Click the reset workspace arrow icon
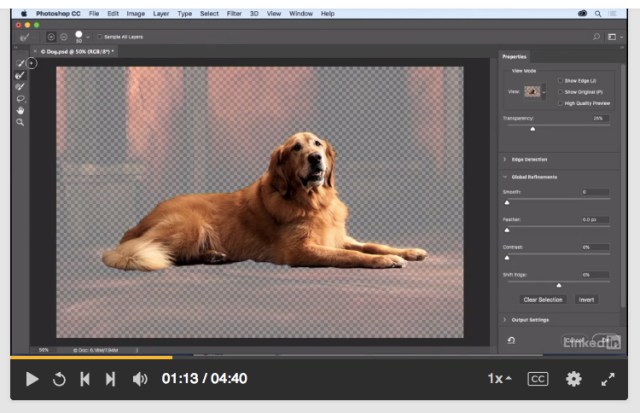640x413 pixels. (512, 340)
